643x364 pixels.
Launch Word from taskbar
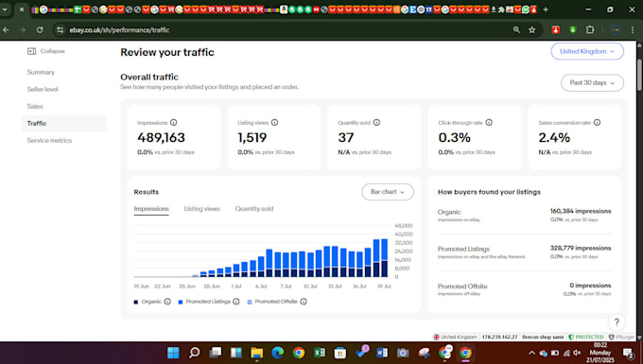click(382, 353)
